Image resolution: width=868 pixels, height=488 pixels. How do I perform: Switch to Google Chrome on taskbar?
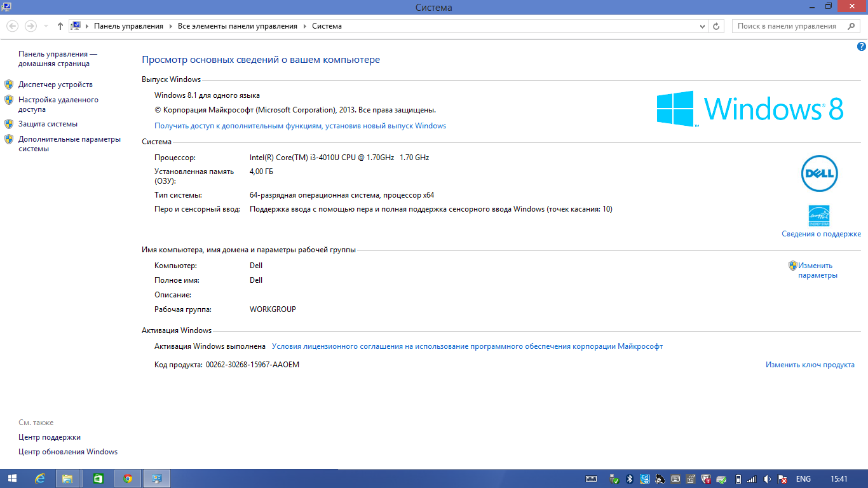point(128,479)
